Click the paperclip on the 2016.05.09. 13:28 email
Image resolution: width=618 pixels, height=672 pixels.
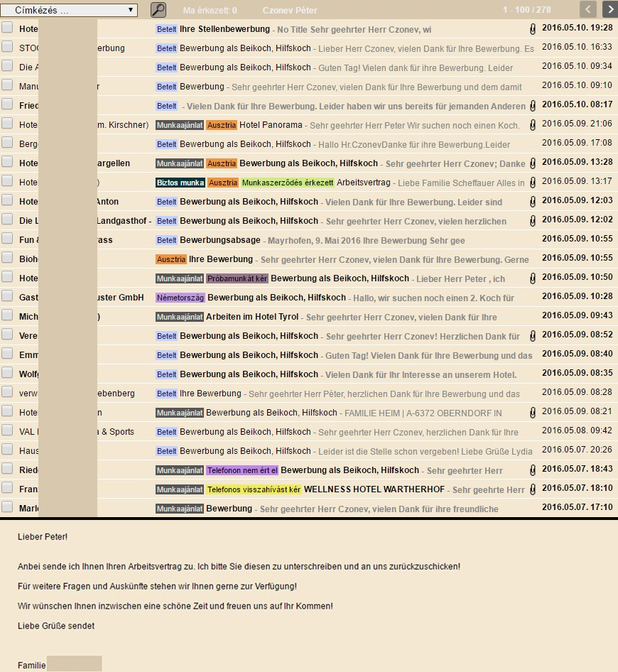coord(532,163)
